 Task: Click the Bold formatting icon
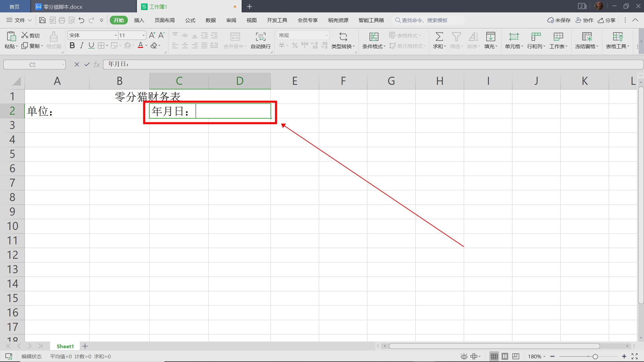[72, 46]
